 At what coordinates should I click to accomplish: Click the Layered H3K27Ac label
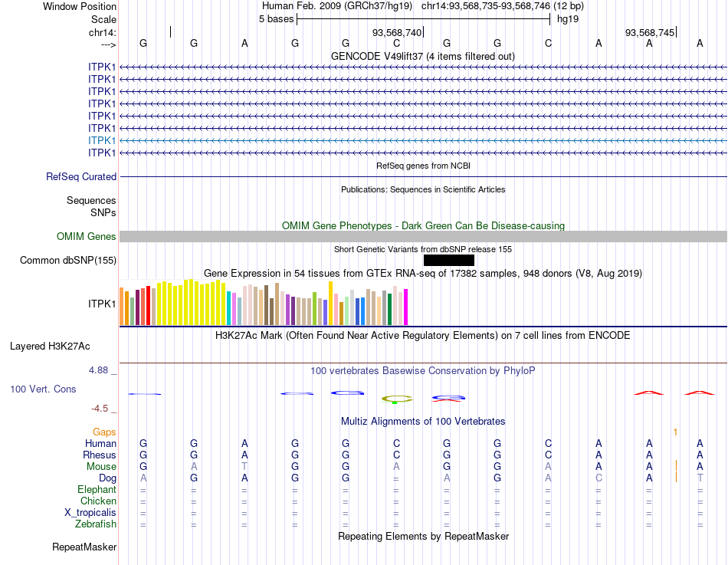[x=50, y=347]
